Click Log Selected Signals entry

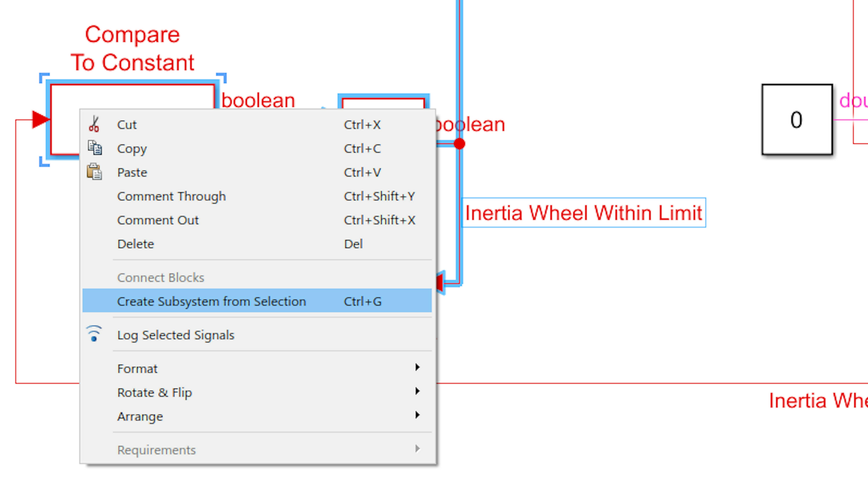(x=257, y=335)
